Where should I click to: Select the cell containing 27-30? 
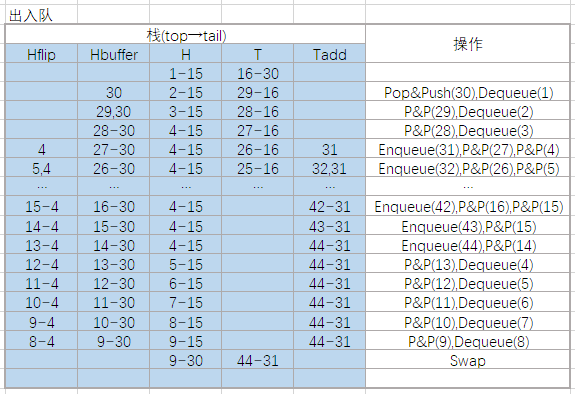click(x=114, y=149)
